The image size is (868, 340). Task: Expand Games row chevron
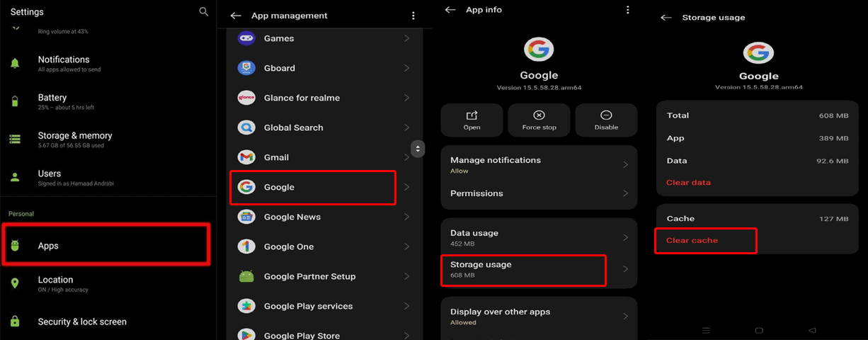(407, 38)
